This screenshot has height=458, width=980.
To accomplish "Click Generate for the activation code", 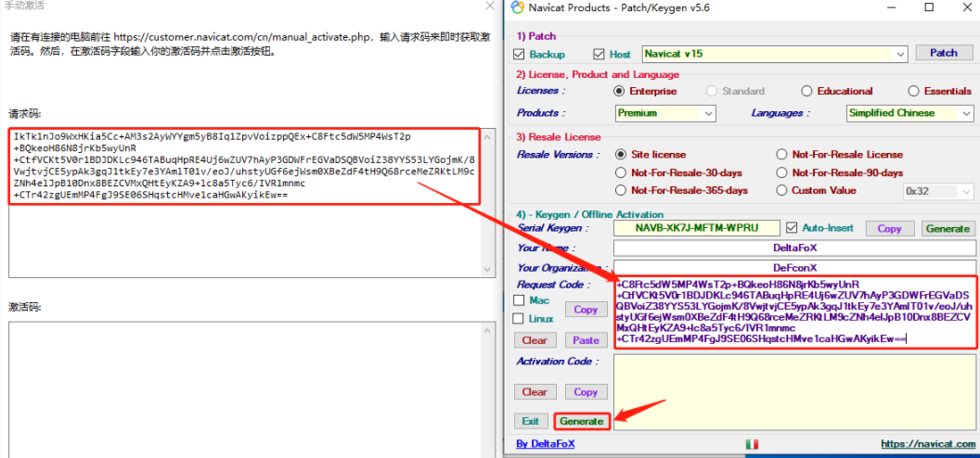I will [582, 421].
